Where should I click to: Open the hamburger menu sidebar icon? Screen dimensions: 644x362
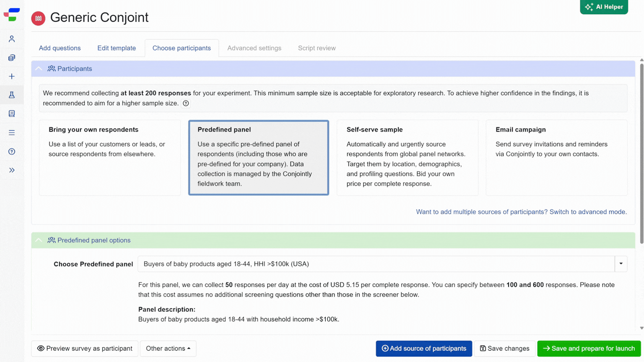click(12, 132)
